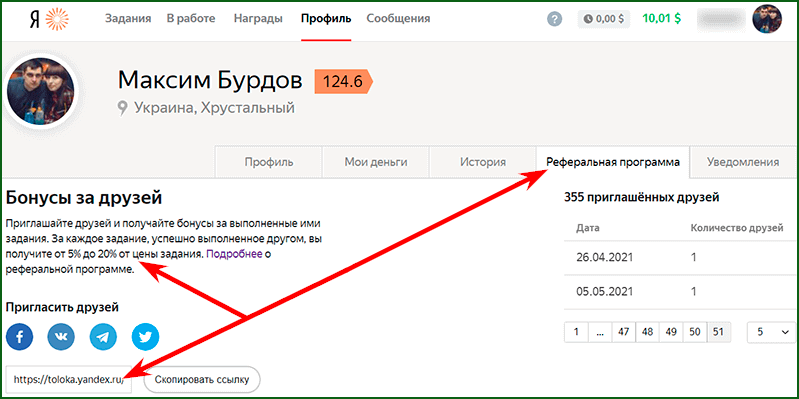This screenshot has height=399, width=799.
Task: Follow the Подробнее link
Action: pos(234,253)
